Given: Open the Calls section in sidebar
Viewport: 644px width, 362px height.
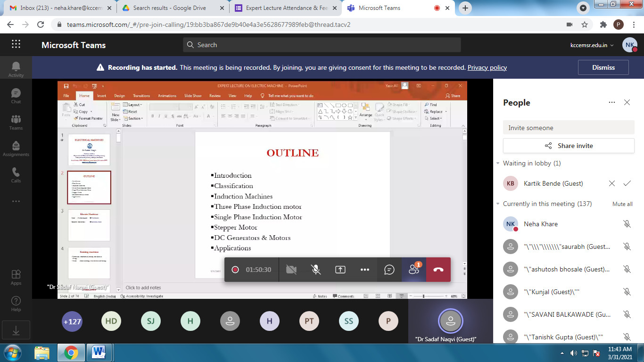Looking at the screenshot, I should pos(16,175).
